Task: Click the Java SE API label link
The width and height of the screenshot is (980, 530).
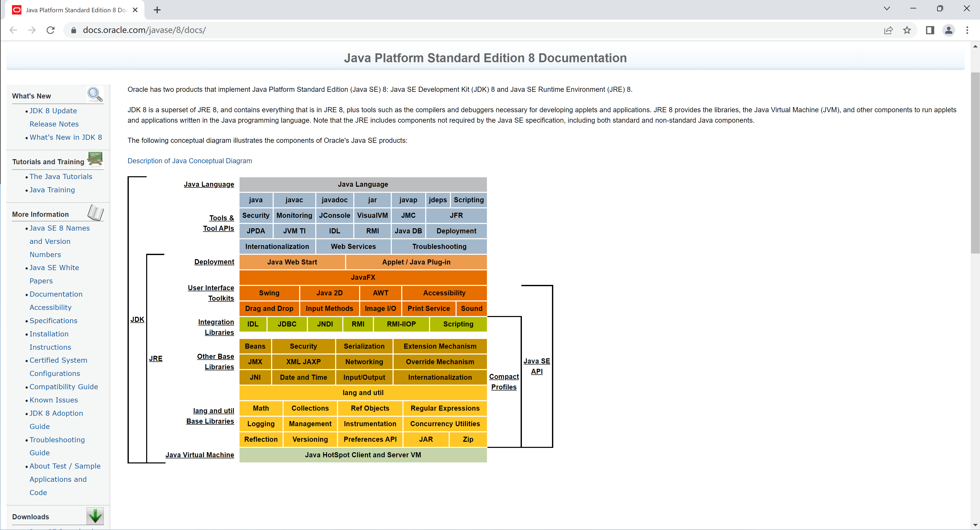Action: point(537,367)
